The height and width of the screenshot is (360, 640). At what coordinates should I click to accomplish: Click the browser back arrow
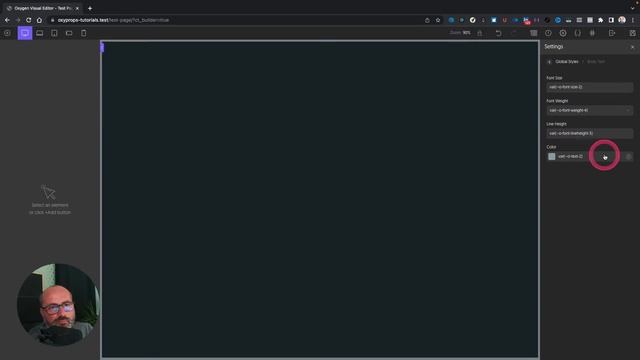(x=7, y=20)
